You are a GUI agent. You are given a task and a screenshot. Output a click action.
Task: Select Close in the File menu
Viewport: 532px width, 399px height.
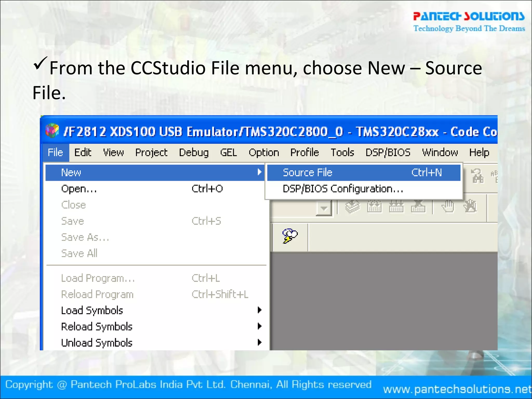click(155, 205)
